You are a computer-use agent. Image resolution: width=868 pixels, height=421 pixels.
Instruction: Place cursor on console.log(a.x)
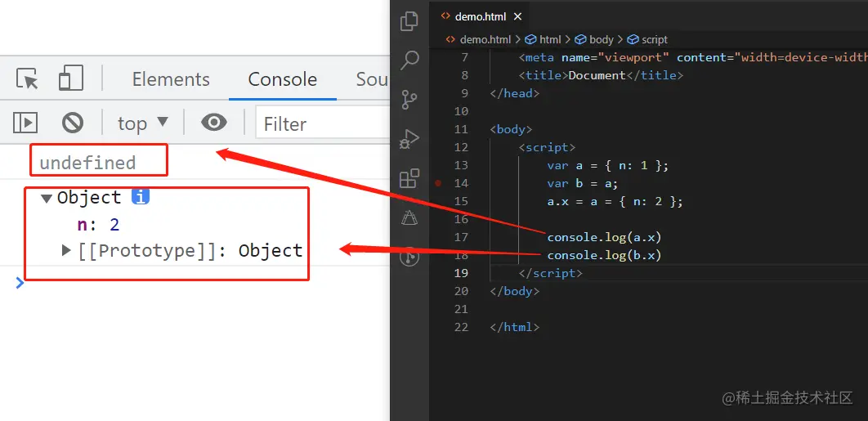coord(605,237)
